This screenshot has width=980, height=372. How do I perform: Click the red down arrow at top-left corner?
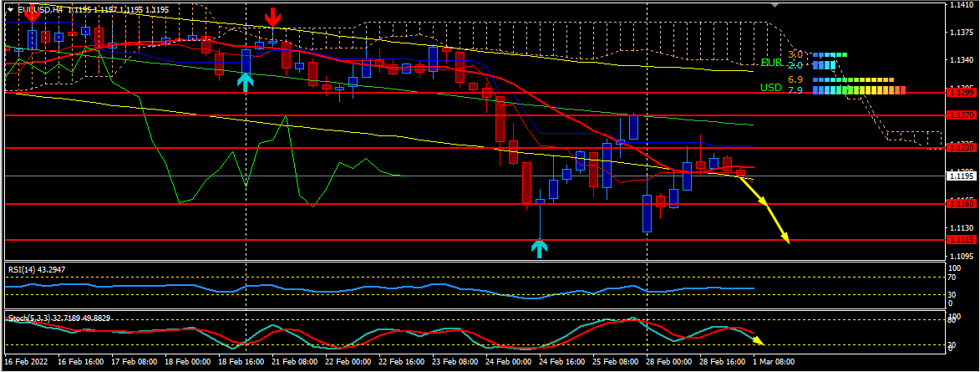pos(32,10)
